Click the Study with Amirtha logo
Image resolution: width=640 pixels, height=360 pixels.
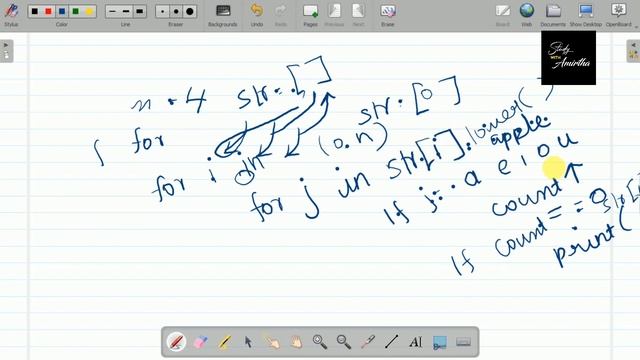point(569,58)
